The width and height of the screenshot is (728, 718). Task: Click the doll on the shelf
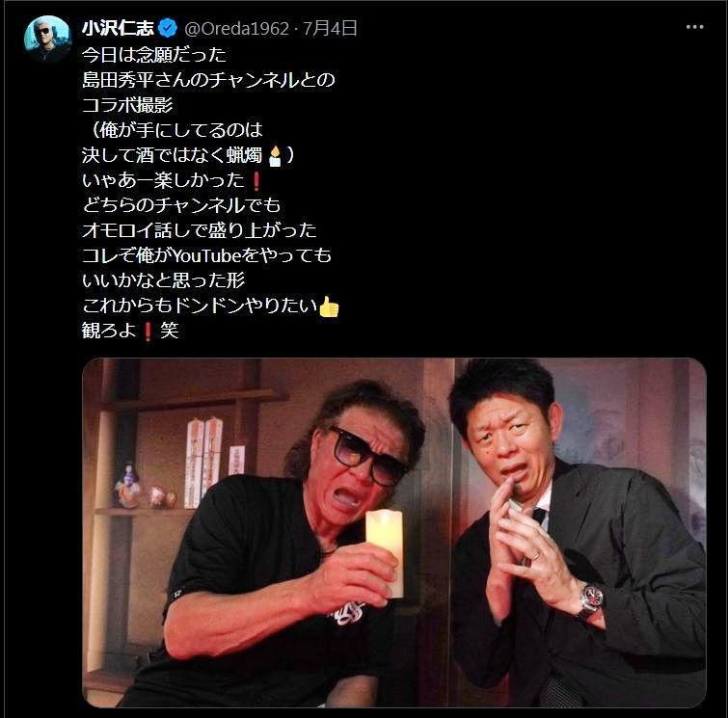(x=126, y=486)
